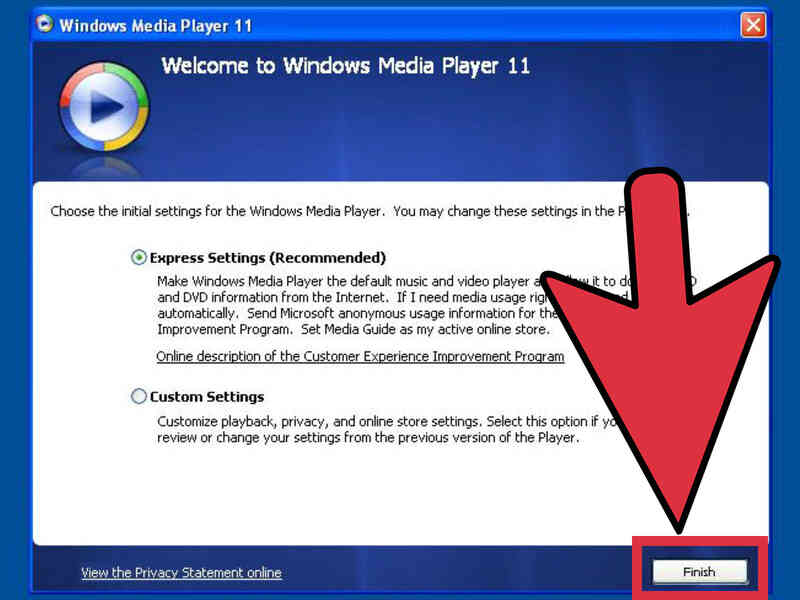Image resolution: width=800 pixels, height=600 pixels.
Task: Click Finish inside the red highlight box
Action: click(700, 571)
